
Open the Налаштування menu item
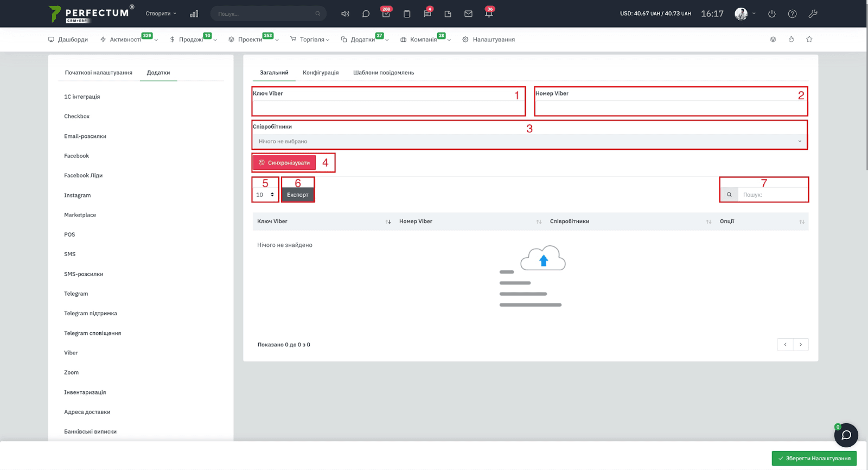[x=488, y=40]
